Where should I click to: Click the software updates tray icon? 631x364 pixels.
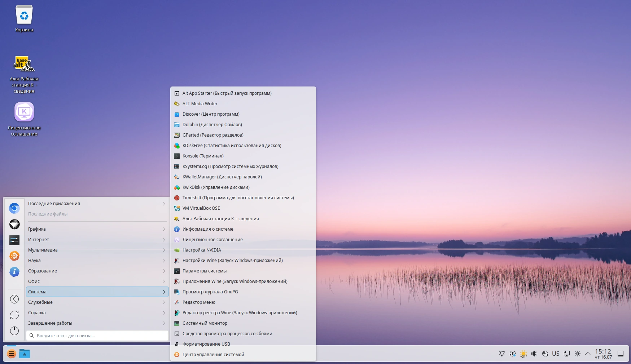click(513, 354)
